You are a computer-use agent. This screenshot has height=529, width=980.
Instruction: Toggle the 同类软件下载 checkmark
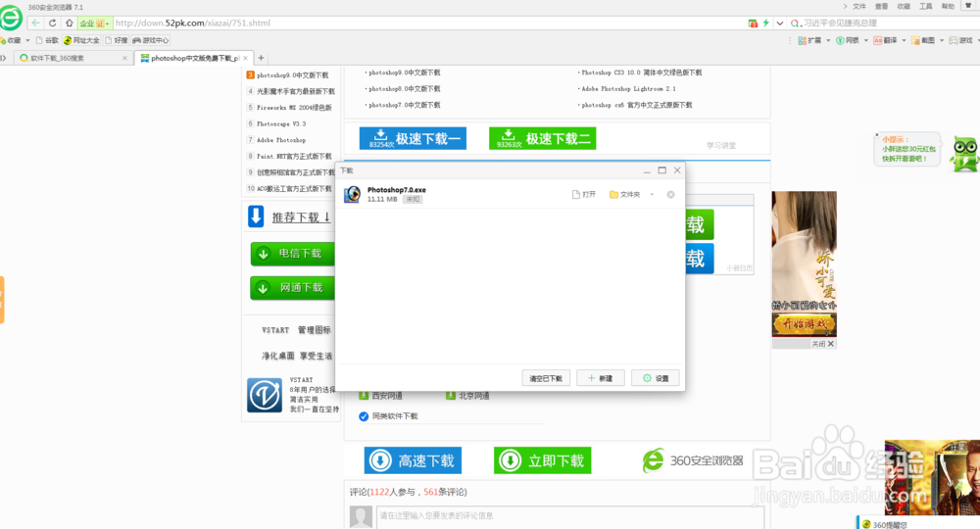(x=364, y=416)
